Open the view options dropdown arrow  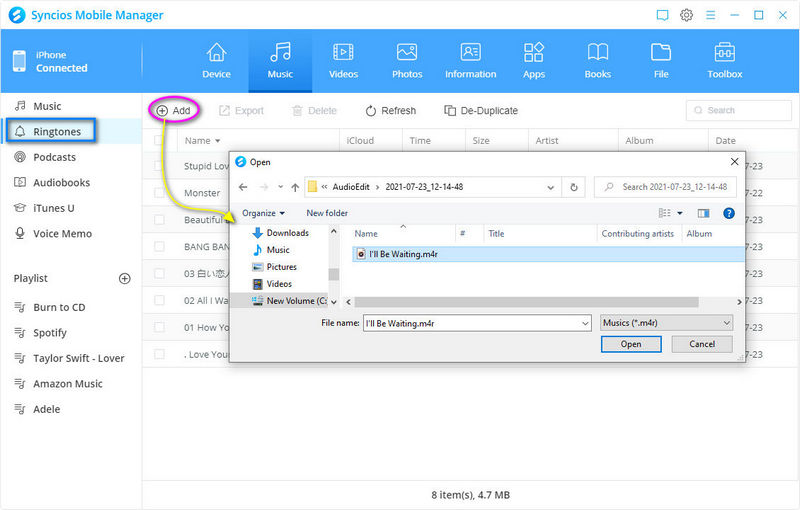[680, 213]
